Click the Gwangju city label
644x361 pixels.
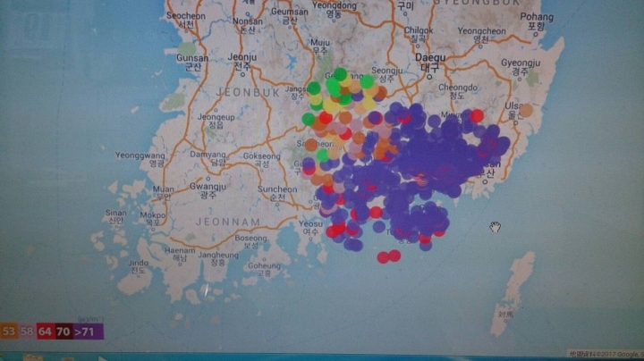(x=208, y=190)
